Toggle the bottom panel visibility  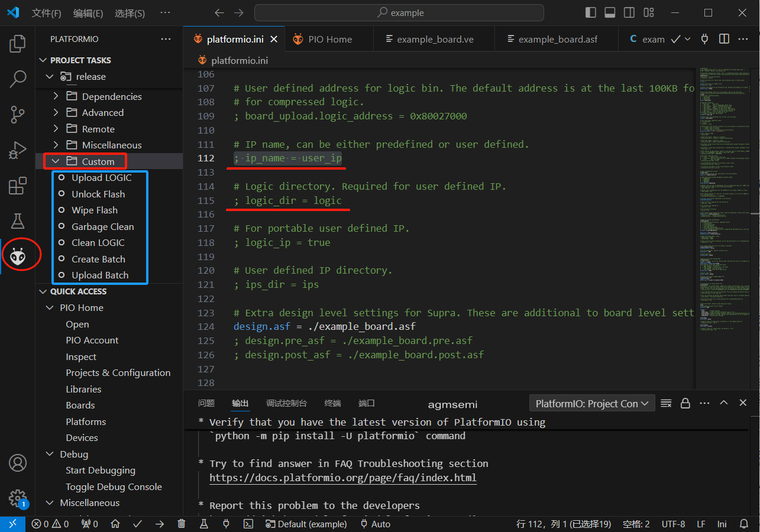[610, 12]
